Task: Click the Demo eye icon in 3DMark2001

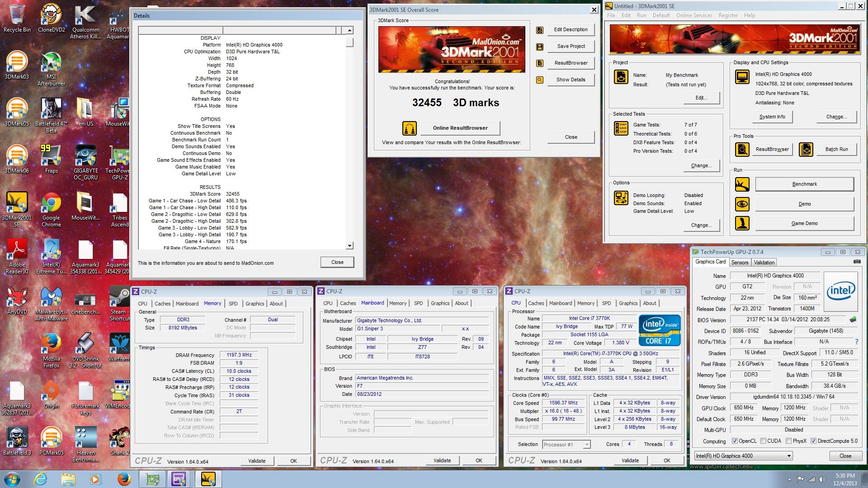Action: point(742,204)
